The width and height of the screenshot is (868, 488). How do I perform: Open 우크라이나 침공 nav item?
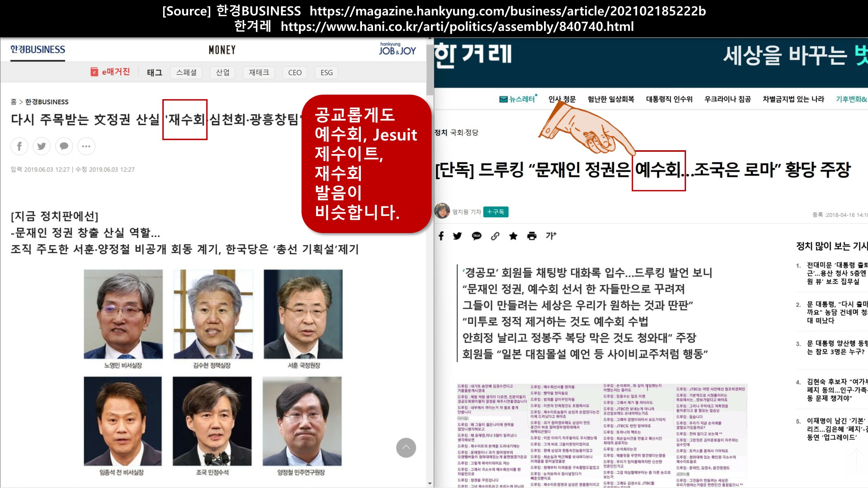click(x=727, y=99)
